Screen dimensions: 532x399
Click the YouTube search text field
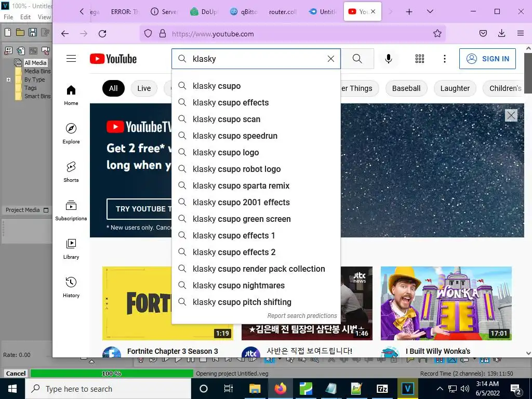(256, 59)
